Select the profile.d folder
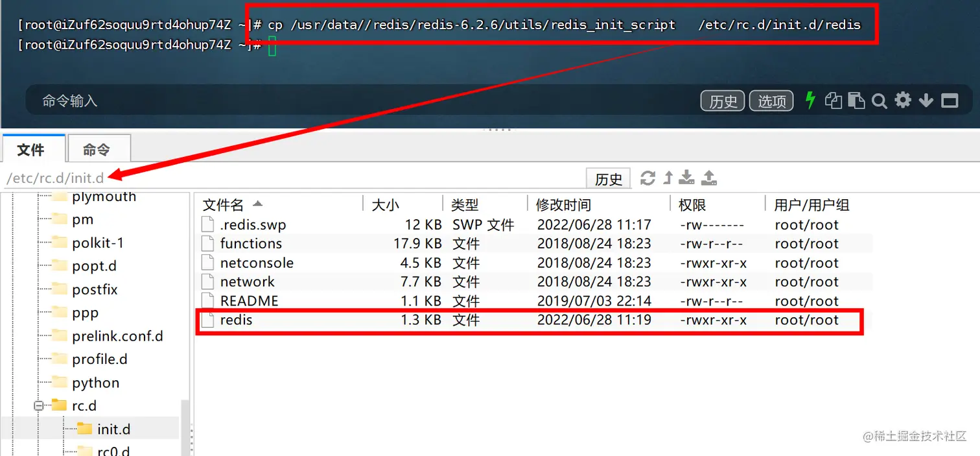980x456 pixels. (100, 359)
